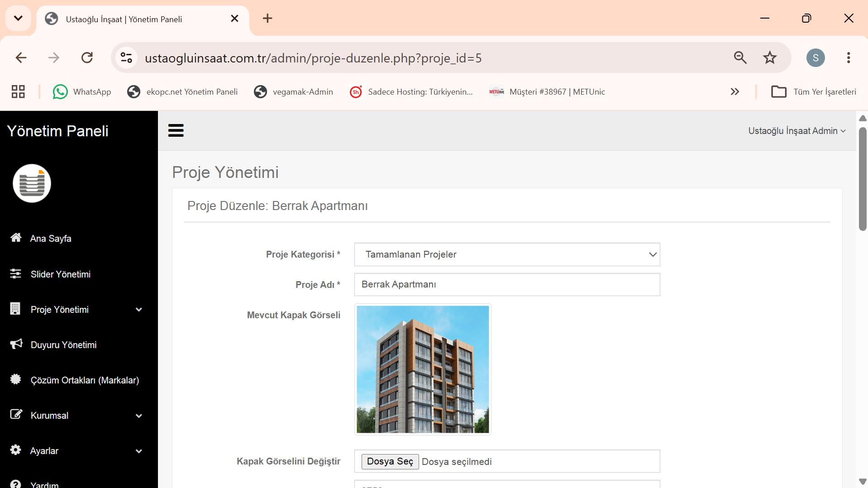Show more bookmarks with double chevron
868x488 pixels.
(735, 91)
